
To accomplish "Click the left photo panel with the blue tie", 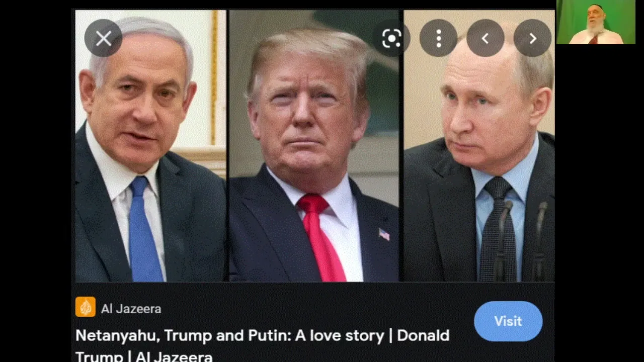I will tap(151, 146).
